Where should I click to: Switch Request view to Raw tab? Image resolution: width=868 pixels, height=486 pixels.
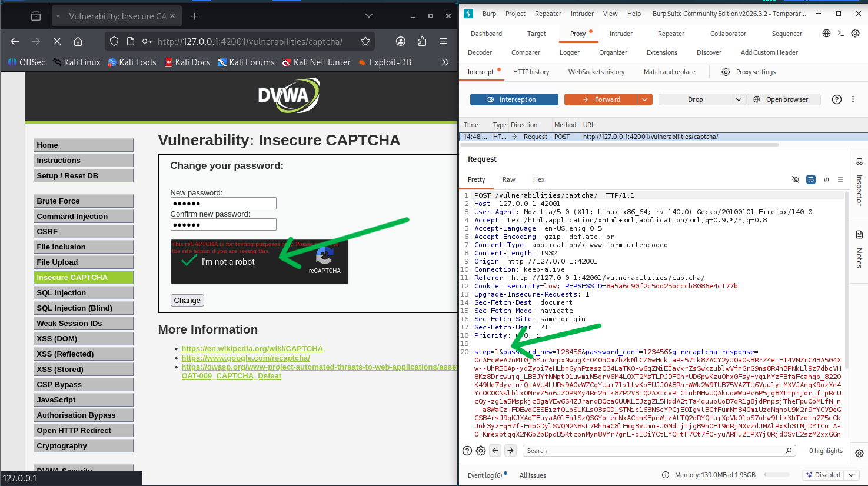pyautogui.click(x=508, y=179)
